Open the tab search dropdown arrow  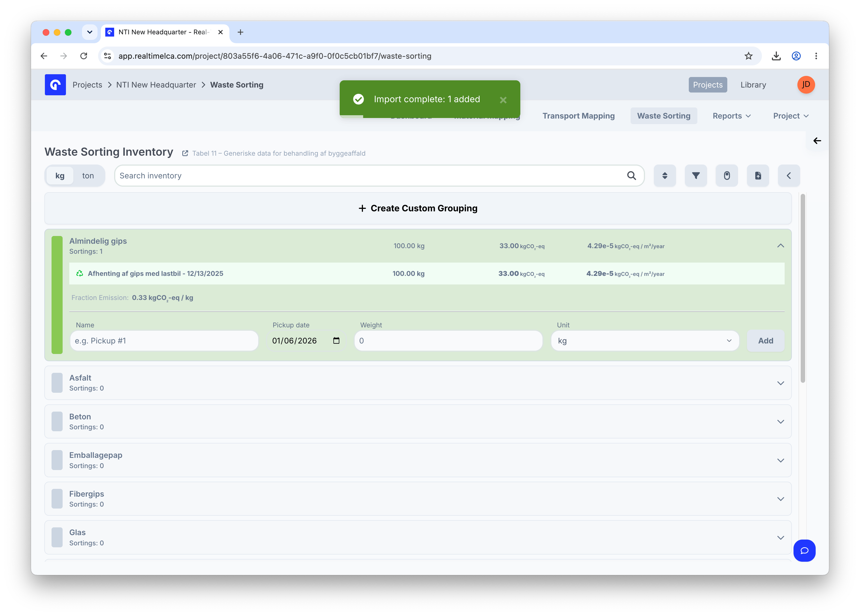(x=89, y=32)
